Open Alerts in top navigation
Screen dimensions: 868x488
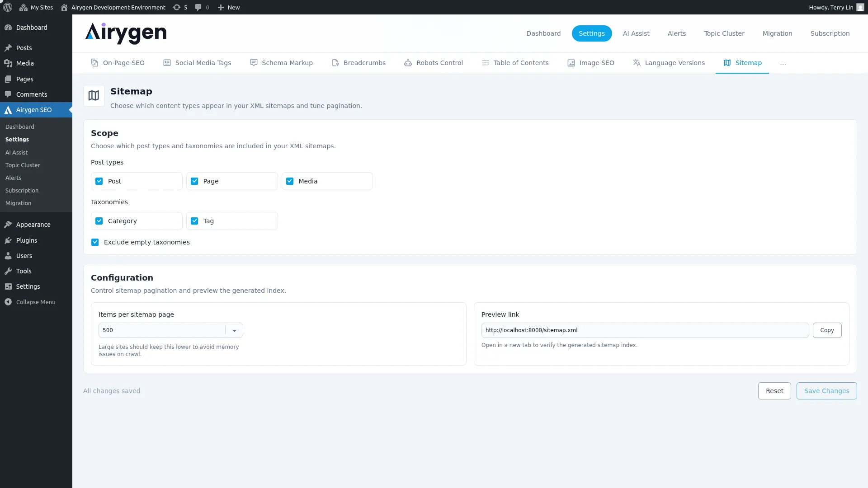(677, 33)
